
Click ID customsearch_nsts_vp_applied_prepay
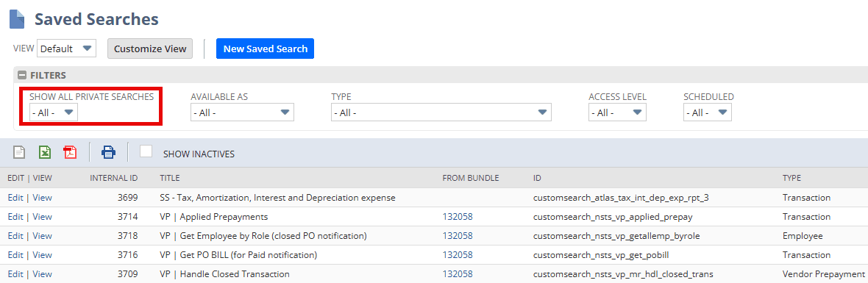pyautogui.click(x=613, y=217)
